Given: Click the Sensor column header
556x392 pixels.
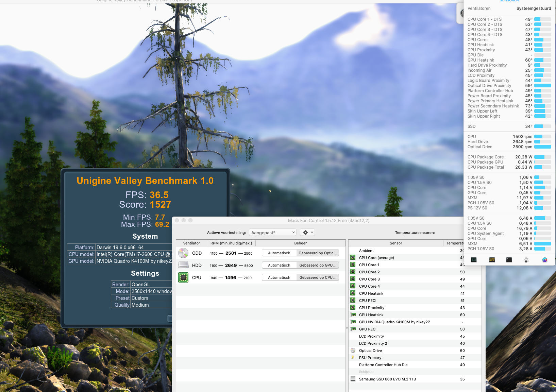Looking at the screenshot, I should [x=396, y=243].
